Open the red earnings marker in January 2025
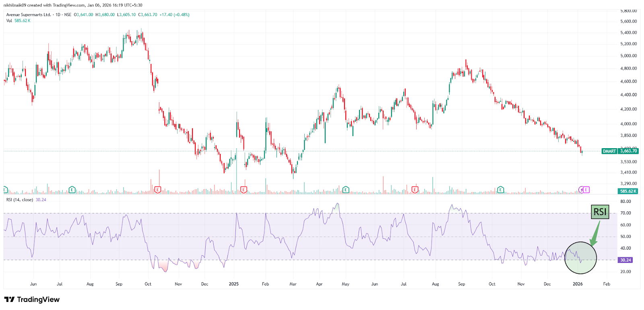644x310 pixels. tap(244, 190)
